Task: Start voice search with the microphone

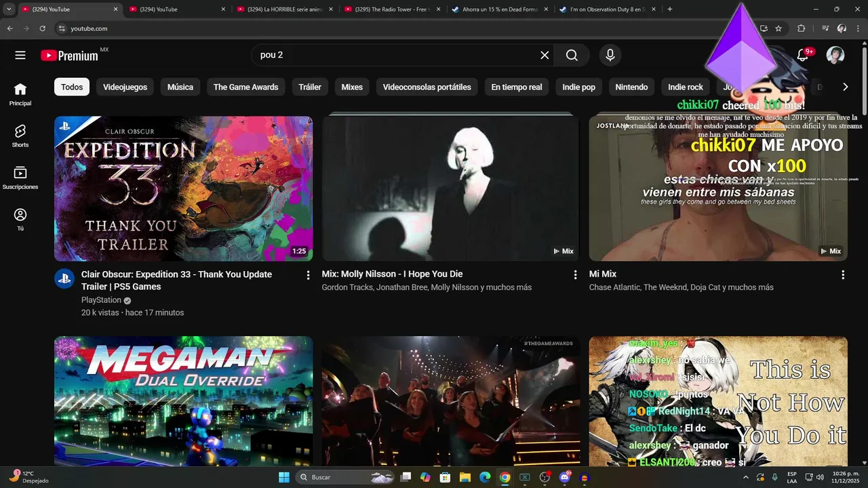Action: pyautogui.click(x=610, y=56)
